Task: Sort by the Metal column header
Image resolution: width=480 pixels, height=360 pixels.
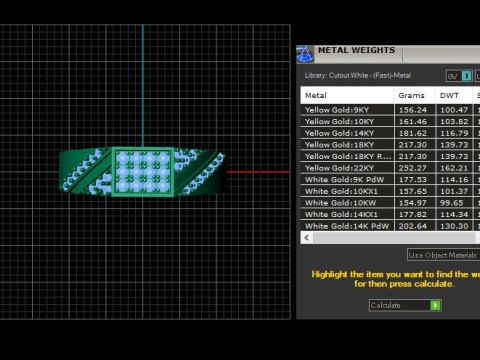Action: 347,95
